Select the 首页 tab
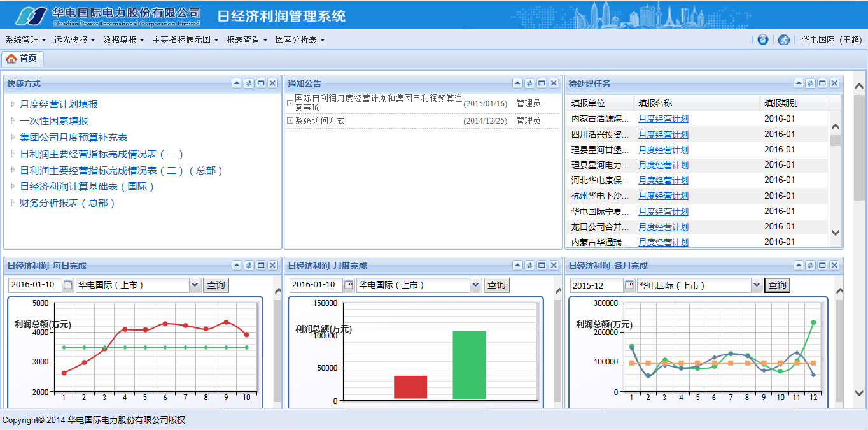 (22, 59)
